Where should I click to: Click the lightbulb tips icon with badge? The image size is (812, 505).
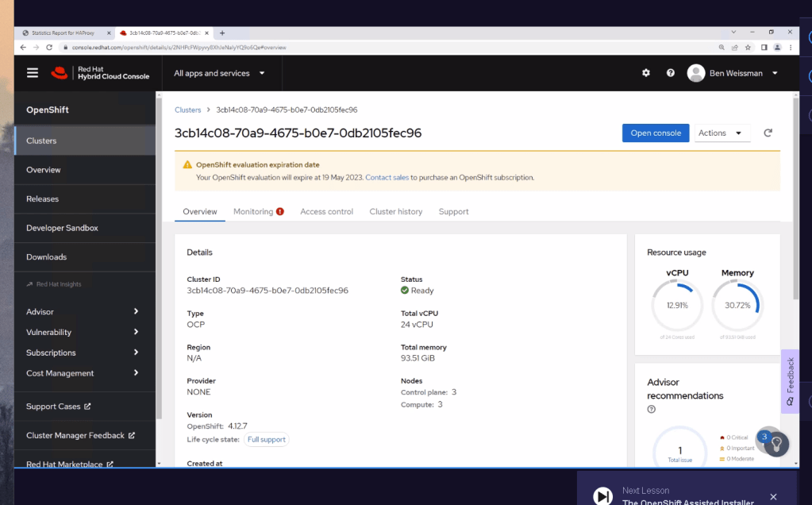(775, 443)
